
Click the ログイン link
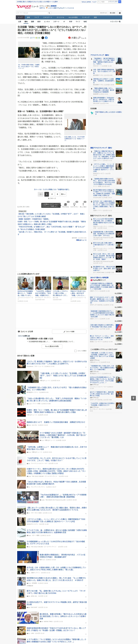[x=42, y=8]
